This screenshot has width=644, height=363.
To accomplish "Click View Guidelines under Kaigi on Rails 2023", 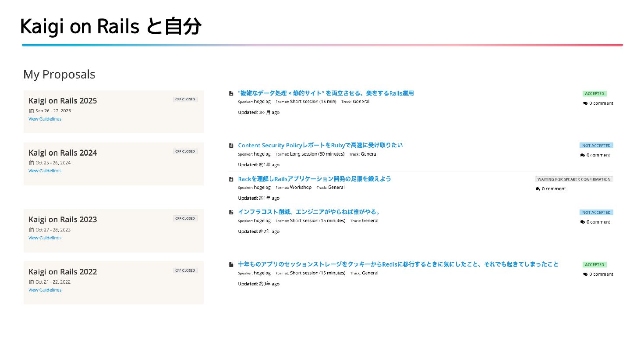I will pos(45,238).
